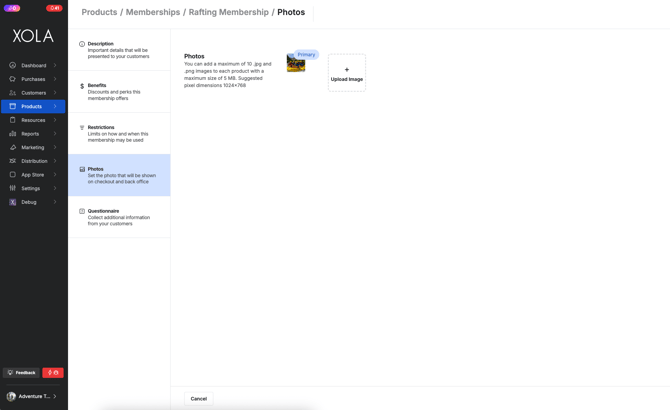Screen dimensions: 670x410
Task: Click the plus icon in Upload Image box
Action: point(347,70)
